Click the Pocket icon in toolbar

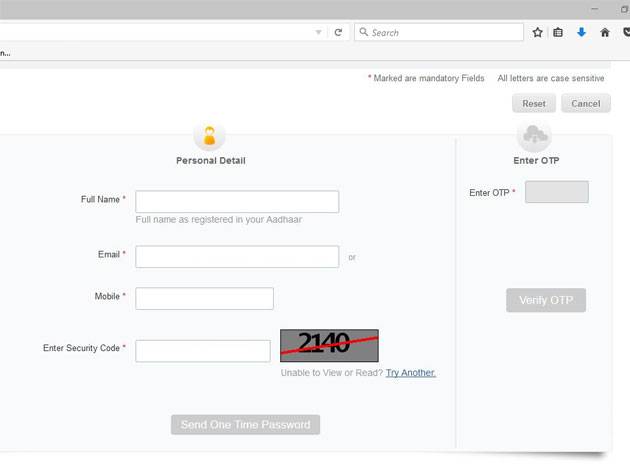tap(625, 33)
